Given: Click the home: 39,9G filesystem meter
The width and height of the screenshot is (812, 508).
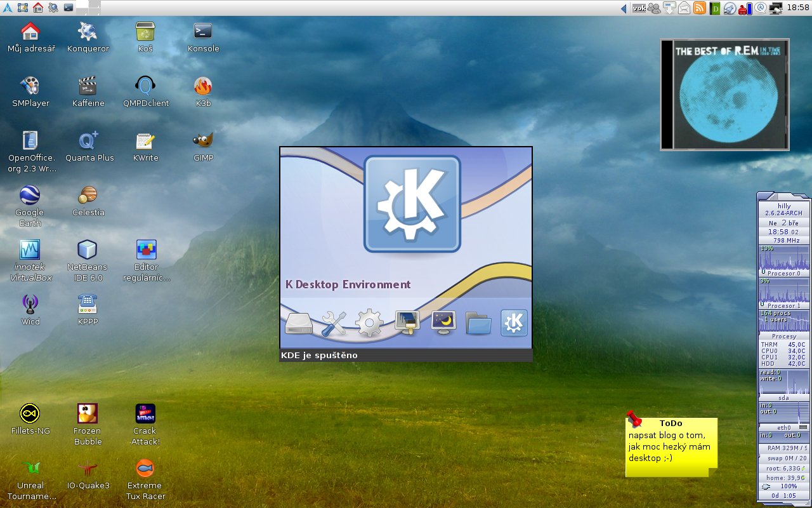Looking at the screenshot, I should (785, 478).
